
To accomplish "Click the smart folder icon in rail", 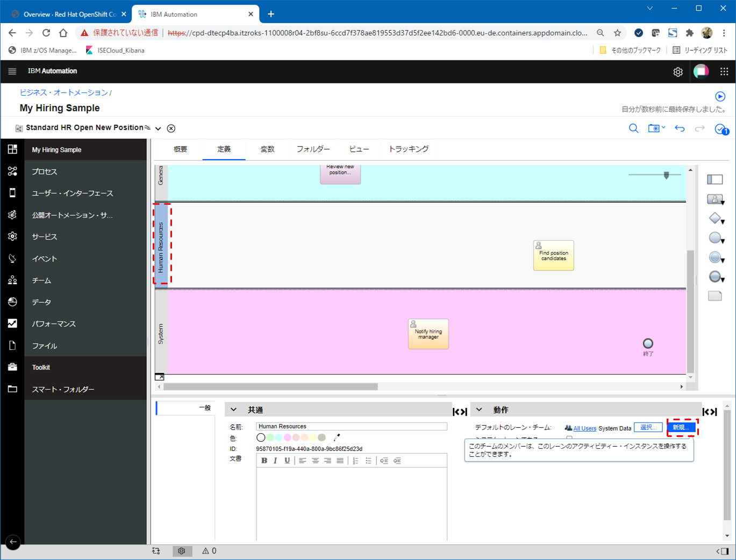I will pyautogui.click(x=12, y=389).
